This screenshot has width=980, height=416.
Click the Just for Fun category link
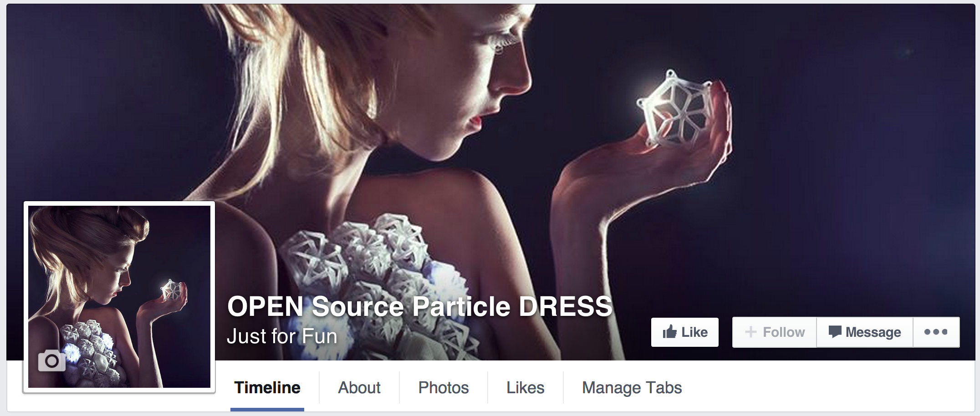click(x=282, y=336)
